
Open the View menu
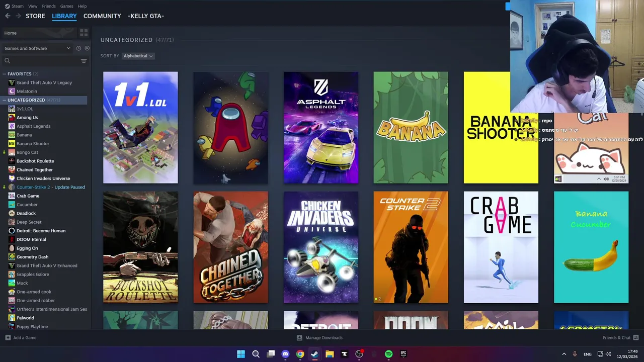pos(33,6)
